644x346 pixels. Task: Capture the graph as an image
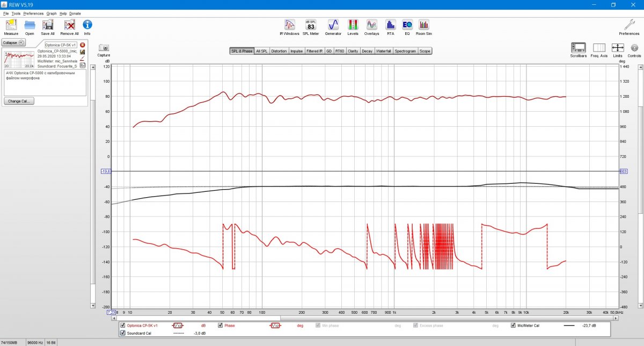(x=104, y=51)
